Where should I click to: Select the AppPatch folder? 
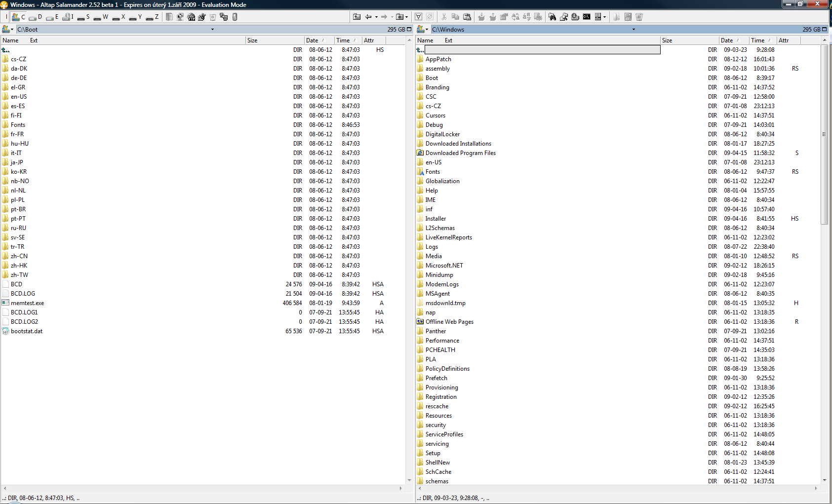coord(438,59)
